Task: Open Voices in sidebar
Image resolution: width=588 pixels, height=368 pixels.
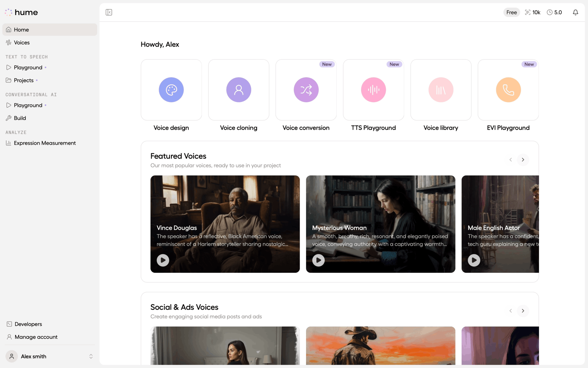Action: point(50,42)
